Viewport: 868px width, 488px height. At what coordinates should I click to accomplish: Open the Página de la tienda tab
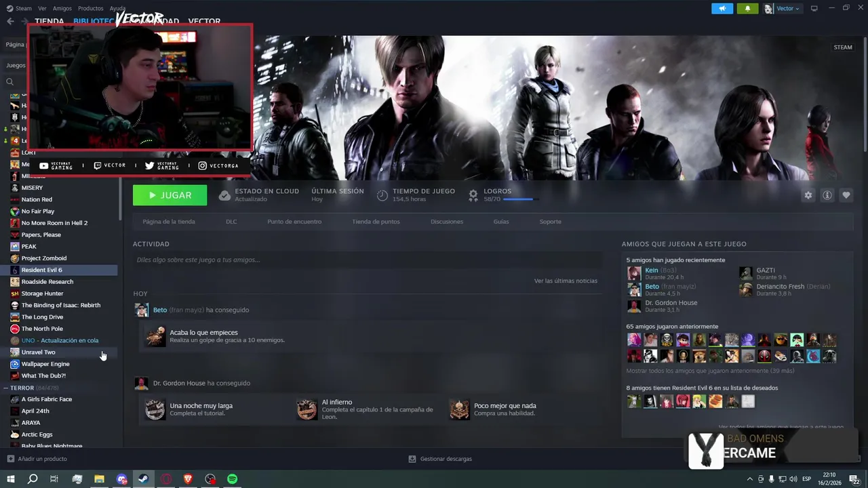tap(169, 222)
